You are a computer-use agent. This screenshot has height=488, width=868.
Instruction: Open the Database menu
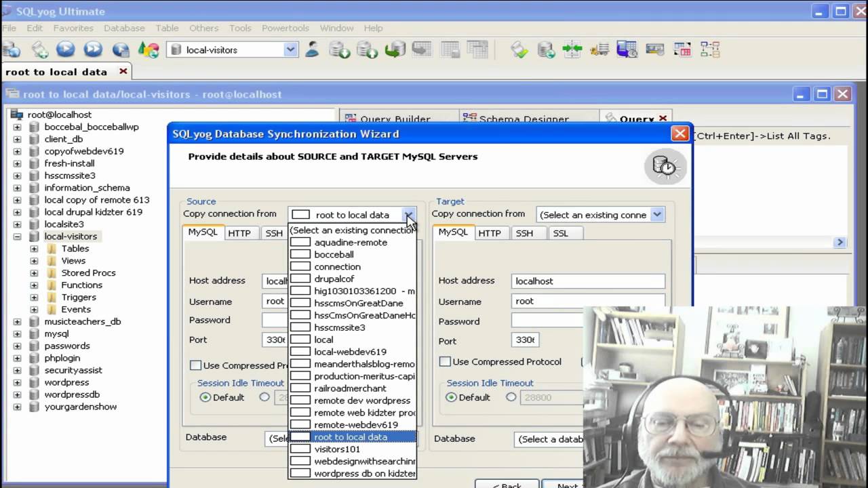[124, 28]
